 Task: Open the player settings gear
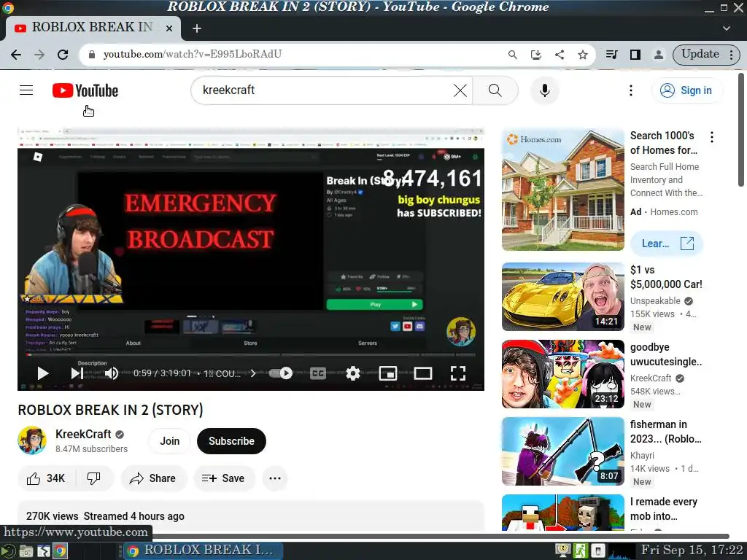352,373
